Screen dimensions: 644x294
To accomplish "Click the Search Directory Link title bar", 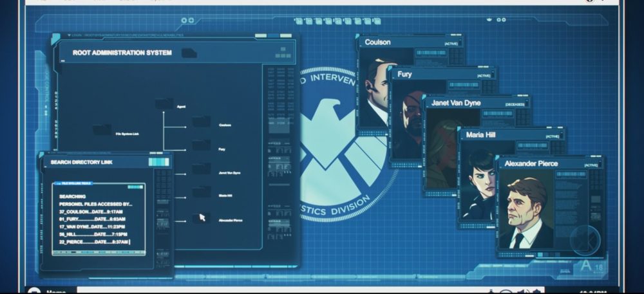I will pos(106,162).
